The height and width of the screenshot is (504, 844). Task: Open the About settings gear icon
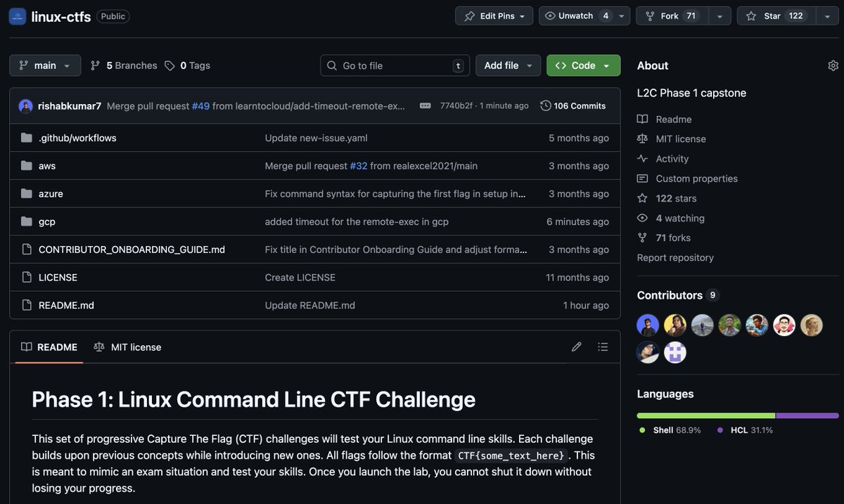pos(833,65)
